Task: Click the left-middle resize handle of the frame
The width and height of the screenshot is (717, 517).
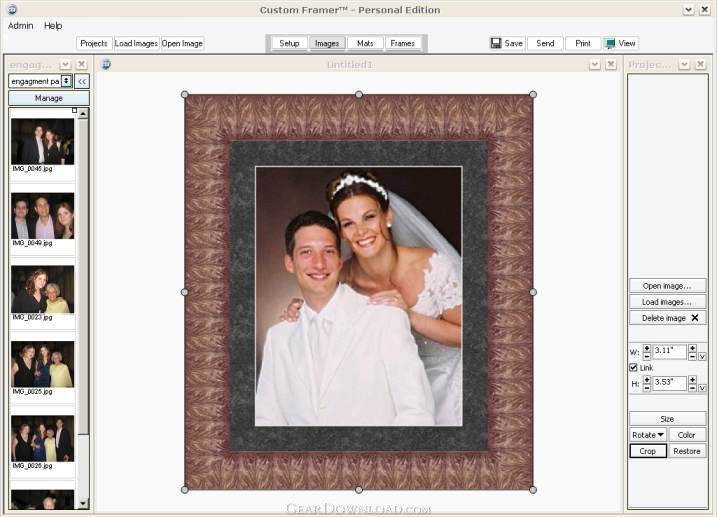Action: [x=185, y=292]
